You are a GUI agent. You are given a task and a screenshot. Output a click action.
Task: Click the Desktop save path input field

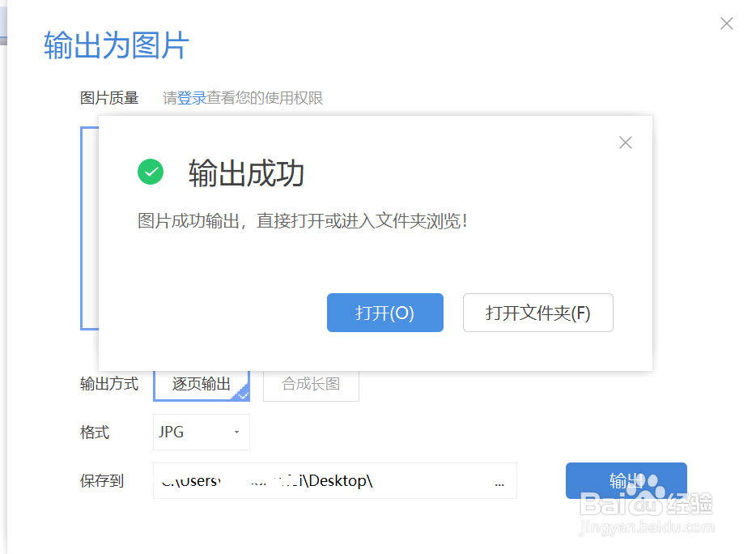pos(324,481)
